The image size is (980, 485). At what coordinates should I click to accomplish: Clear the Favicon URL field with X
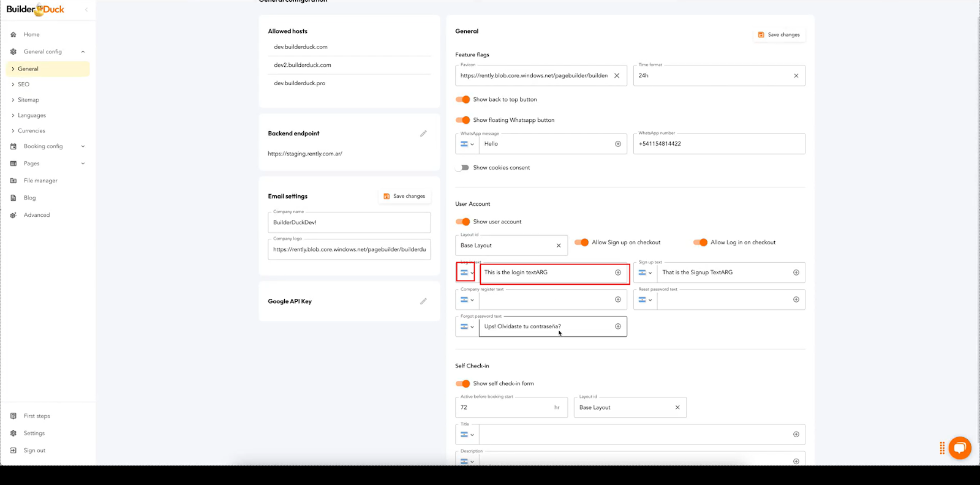(x=617, y=76)
